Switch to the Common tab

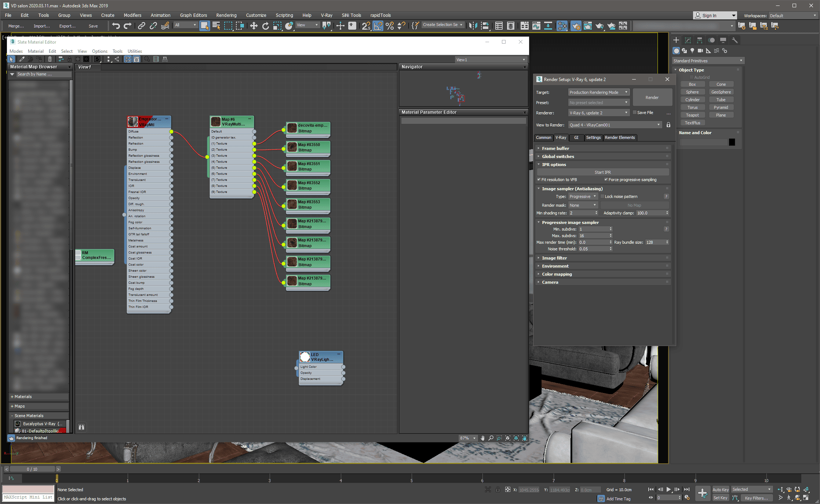click(x=543, y=137)
